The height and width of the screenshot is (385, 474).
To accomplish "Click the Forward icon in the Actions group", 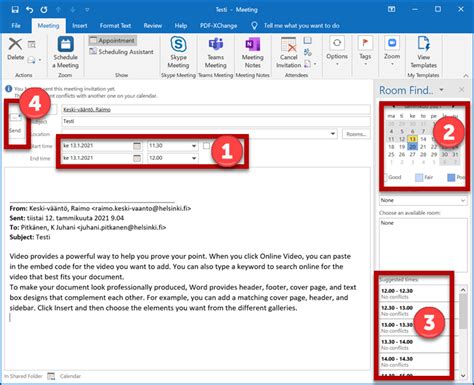I will pos(32,60).
